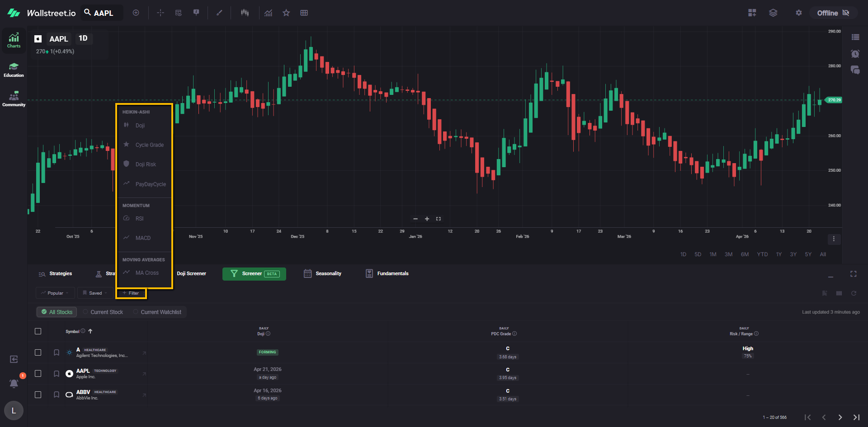This screenshot has height=427, width=868.
Task: Click the Filter button
Action: coord(131,293)
